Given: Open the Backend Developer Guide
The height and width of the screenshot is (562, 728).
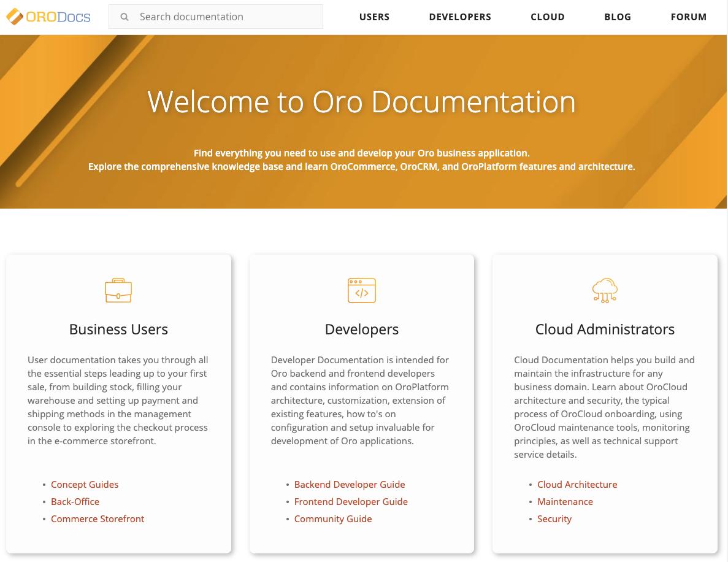Looking at the screenshot, I should (x=350, y=485).
